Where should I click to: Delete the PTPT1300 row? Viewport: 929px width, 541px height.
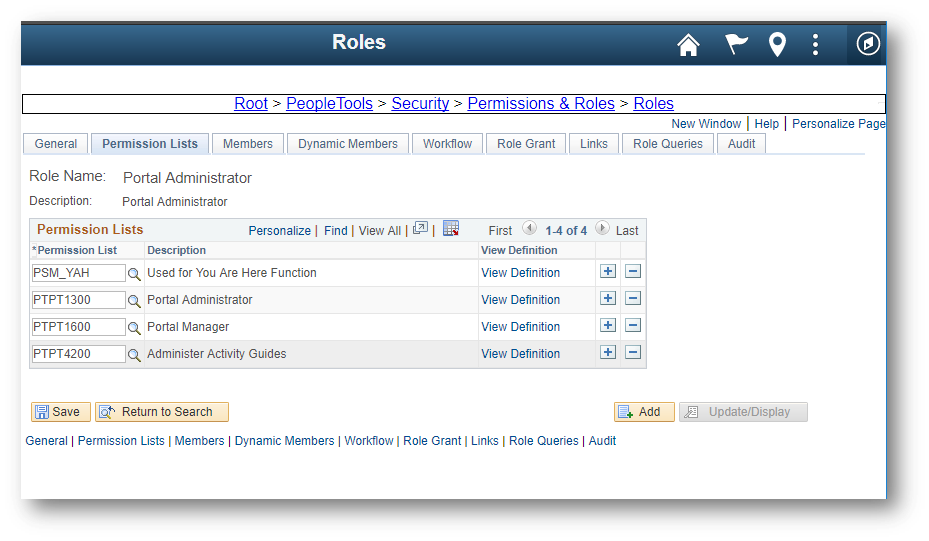pos(633,298)
